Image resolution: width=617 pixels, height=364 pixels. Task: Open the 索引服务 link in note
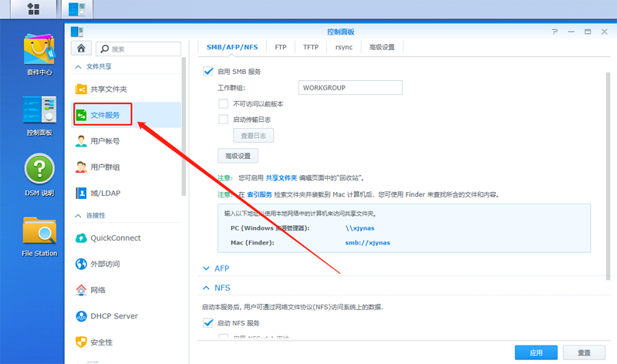[x=259, y=194]
